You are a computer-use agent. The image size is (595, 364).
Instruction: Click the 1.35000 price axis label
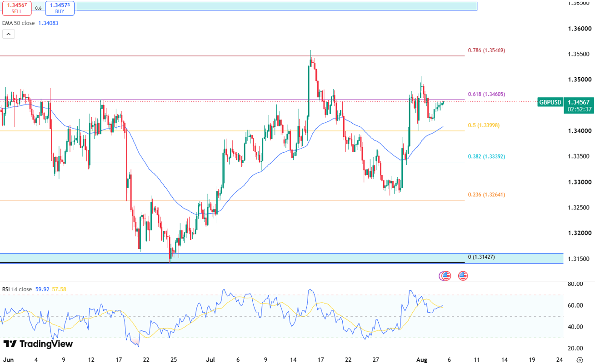click(x=579, y=80)
